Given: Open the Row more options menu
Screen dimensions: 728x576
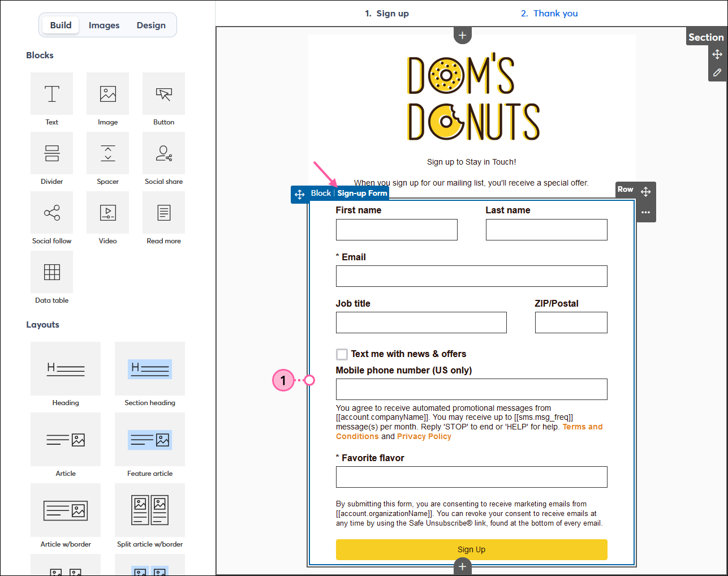Looking at the screenshot, I should [646, 212].
